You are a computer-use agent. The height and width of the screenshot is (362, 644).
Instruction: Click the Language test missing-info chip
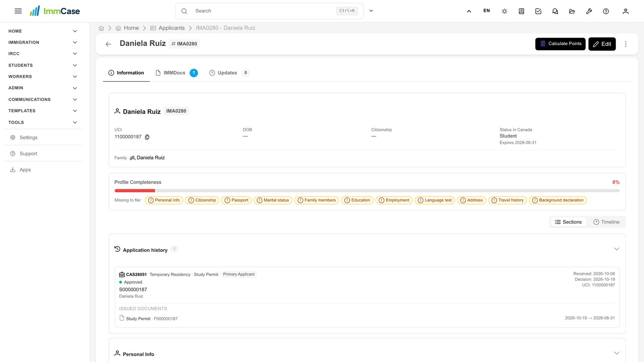[435, 200]
